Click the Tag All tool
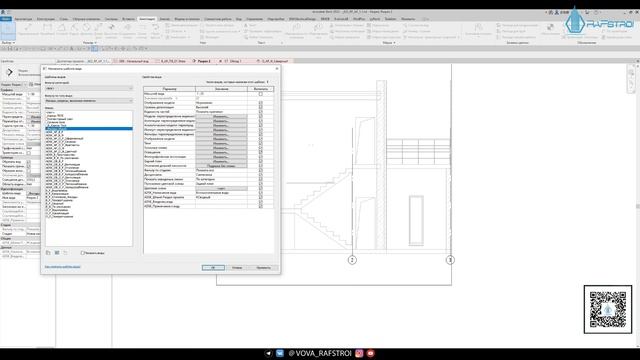 coord(318,31)
